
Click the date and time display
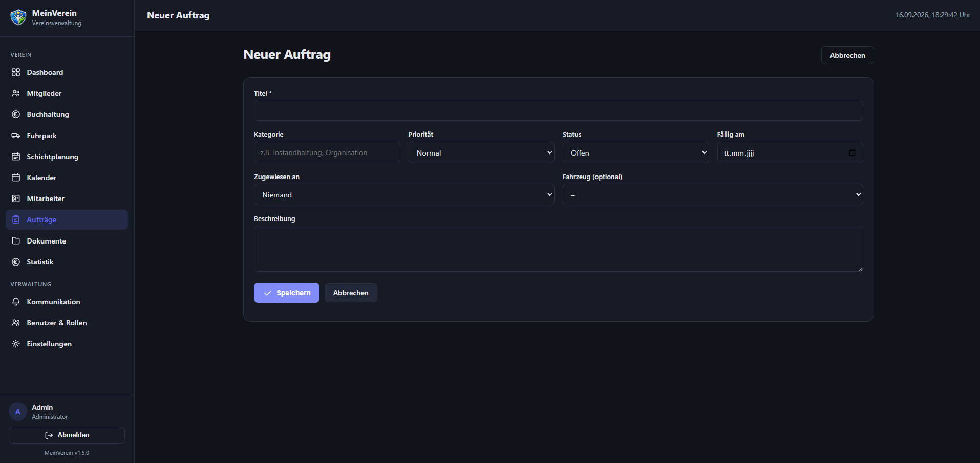point(933,15)
